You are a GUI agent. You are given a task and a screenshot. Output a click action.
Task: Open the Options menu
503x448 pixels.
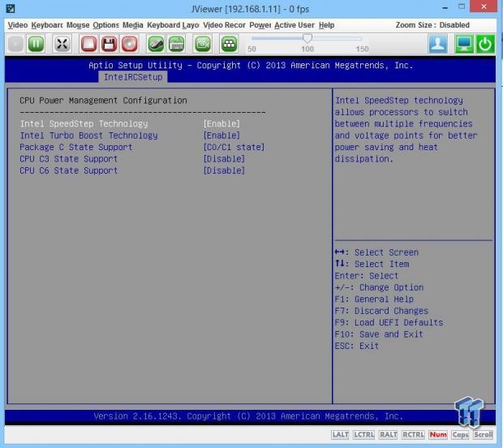(x=105, y=25)
